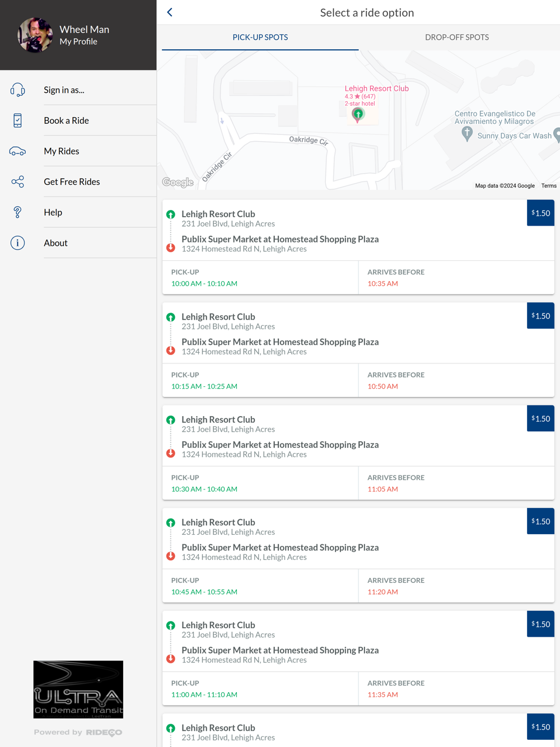Choose the 10:00 AM - 10:10 AM pick-up time

[x=204, y=283]
